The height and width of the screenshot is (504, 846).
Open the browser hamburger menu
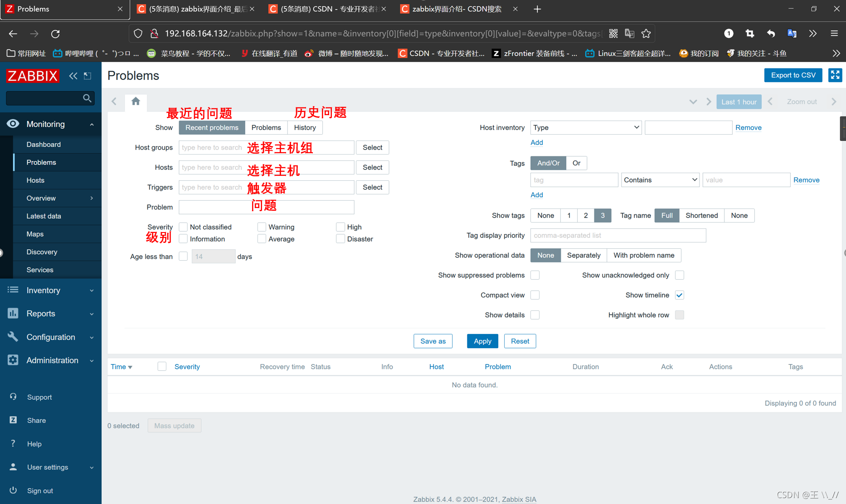click(x=834, y=34)
